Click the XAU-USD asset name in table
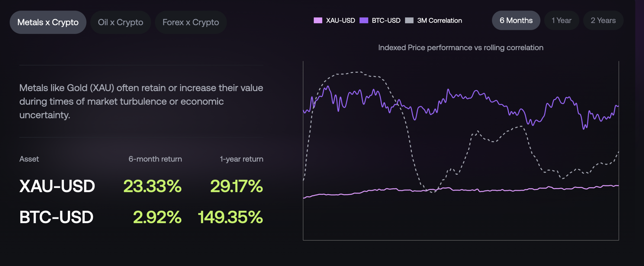The image size is (644, 266). point(57,186)
